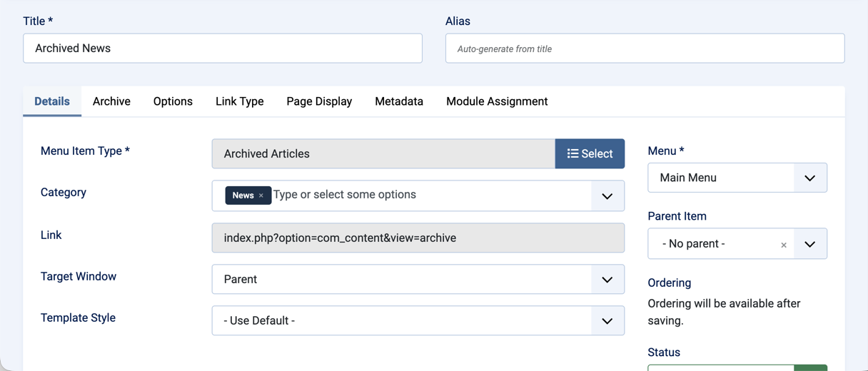Click the Parent Item label

(677, 216)
